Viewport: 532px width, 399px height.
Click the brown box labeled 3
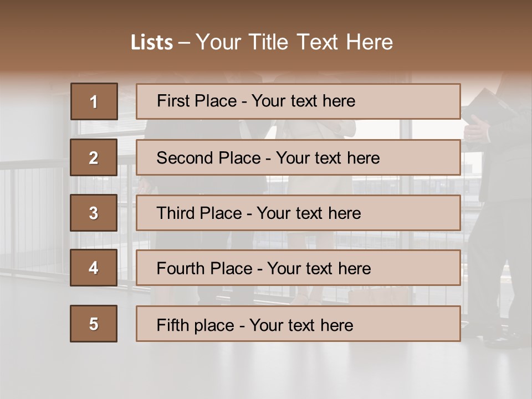pos(94,213)
